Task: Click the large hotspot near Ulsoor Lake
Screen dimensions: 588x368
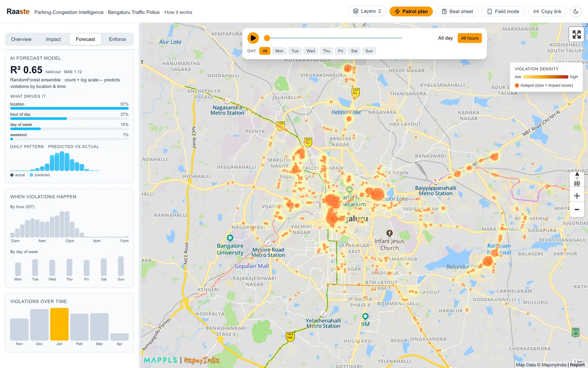Action: pos(377,194)
